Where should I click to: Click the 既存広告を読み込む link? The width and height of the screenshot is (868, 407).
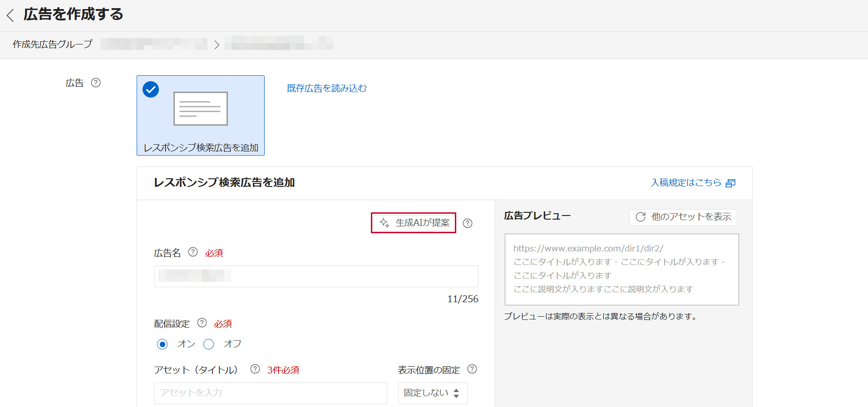(x=327, y=88)
